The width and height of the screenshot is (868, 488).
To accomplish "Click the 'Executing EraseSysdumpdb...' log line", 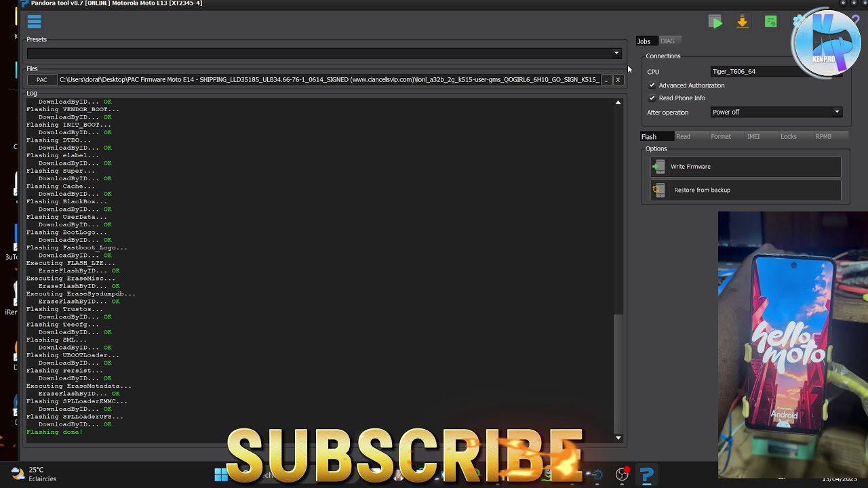I will [x=81, y=294].
